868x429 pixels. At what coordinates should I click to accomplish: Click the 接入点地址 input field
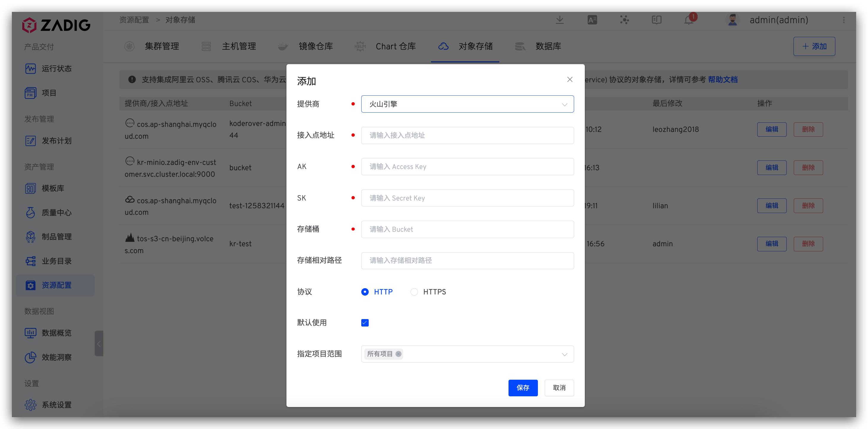click(x=467, y=135)
